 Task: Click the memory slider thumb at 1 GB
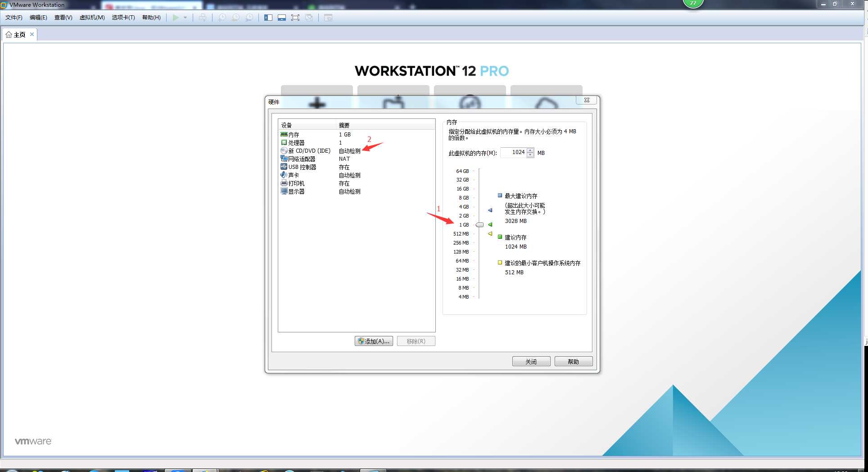[x=479, y=225]
